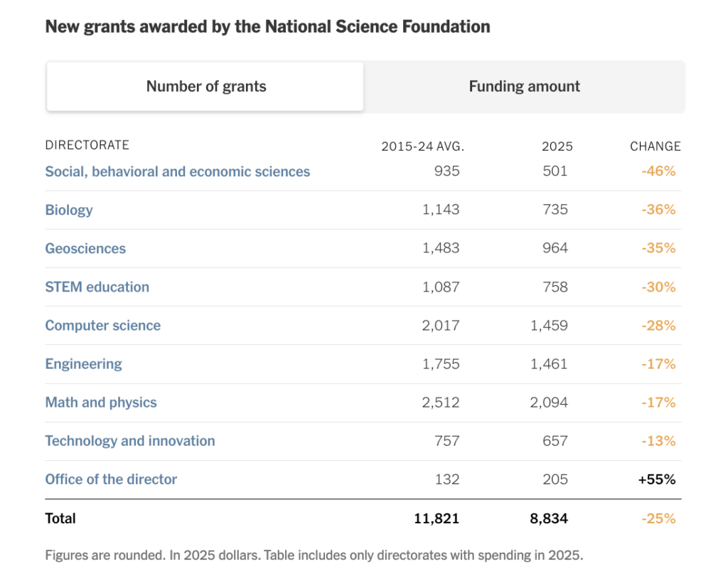Open Social, behavioral and economic sciences link
This screenshot has width=728, height=581.
click(177, 172)
